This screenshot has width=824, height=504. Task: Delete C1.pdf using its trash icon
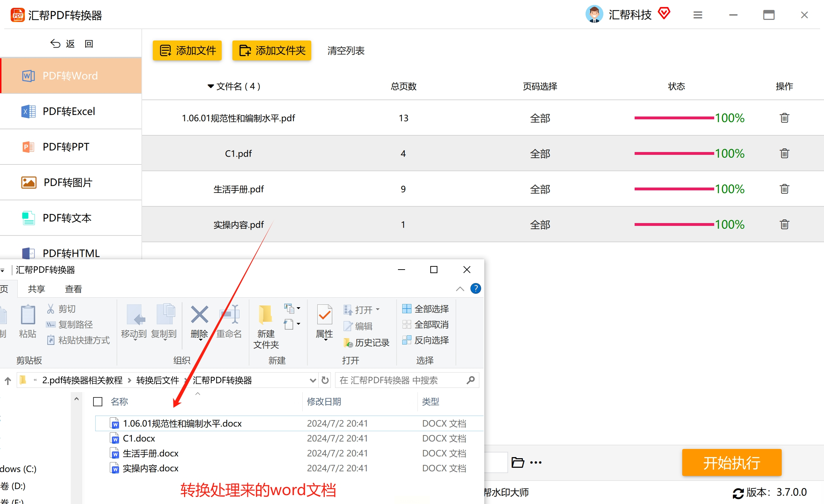pos(784,153)
